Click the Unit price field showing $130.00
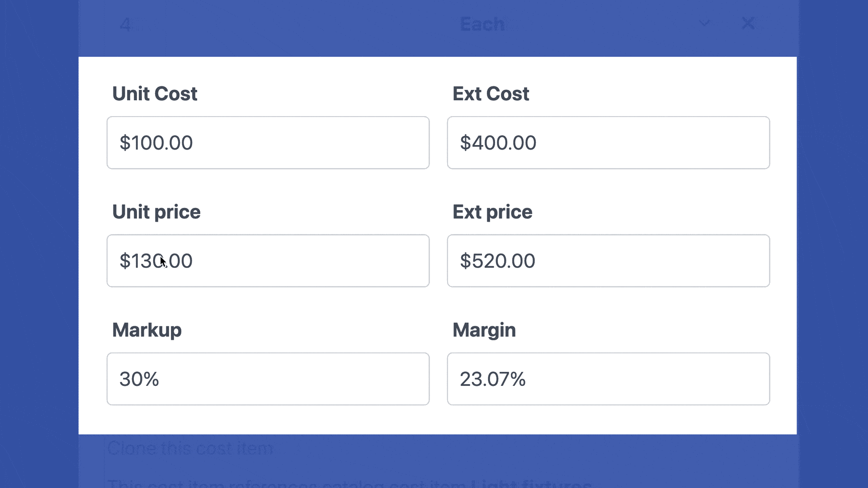868x488 pixels. click(268, 261)
